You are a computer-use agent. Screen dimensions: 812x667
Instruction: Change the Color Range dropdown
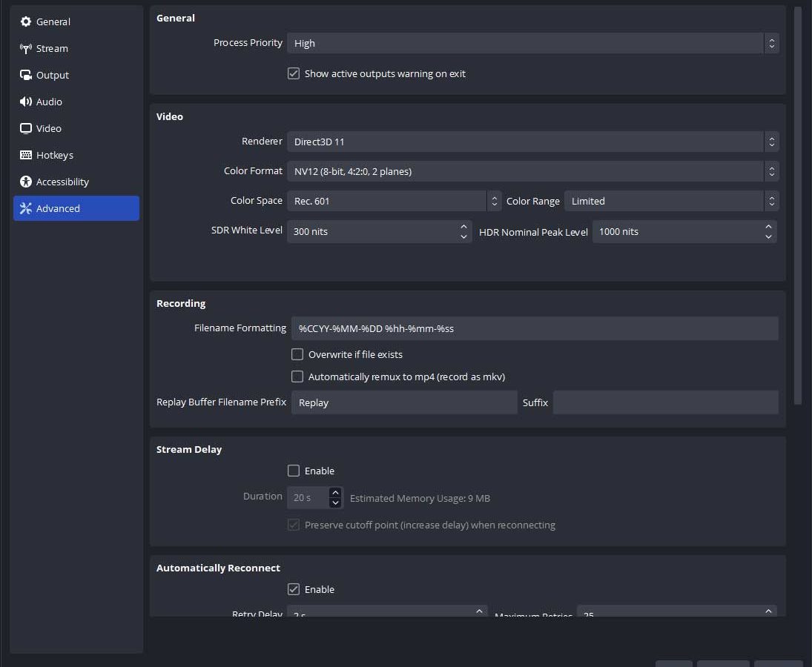point(670,201)
